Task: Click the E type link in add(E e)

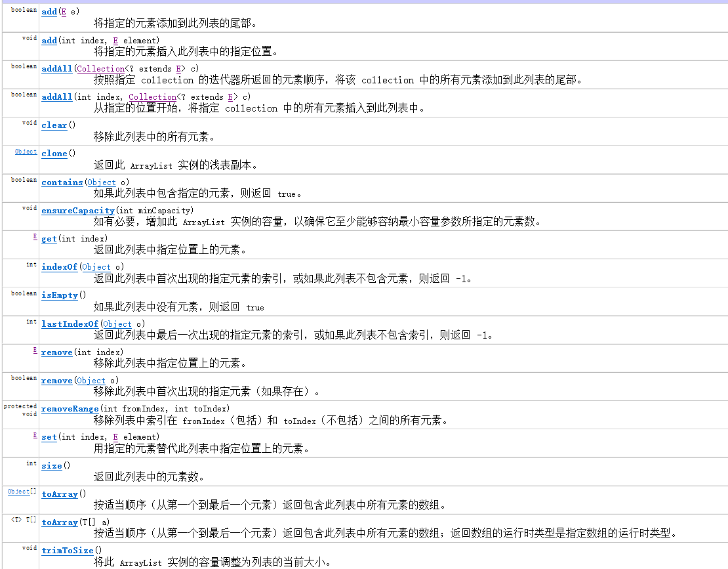Action: (64, 12)
